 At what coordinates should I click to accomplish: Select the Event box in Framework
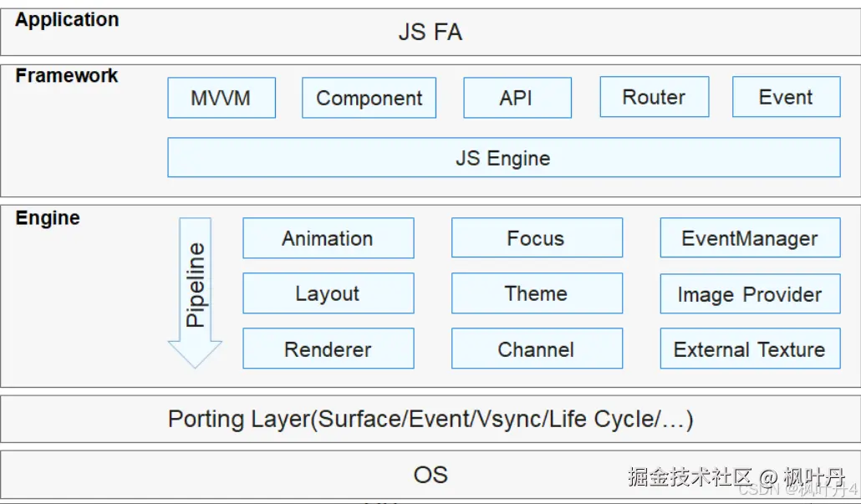tap(786, 97)
